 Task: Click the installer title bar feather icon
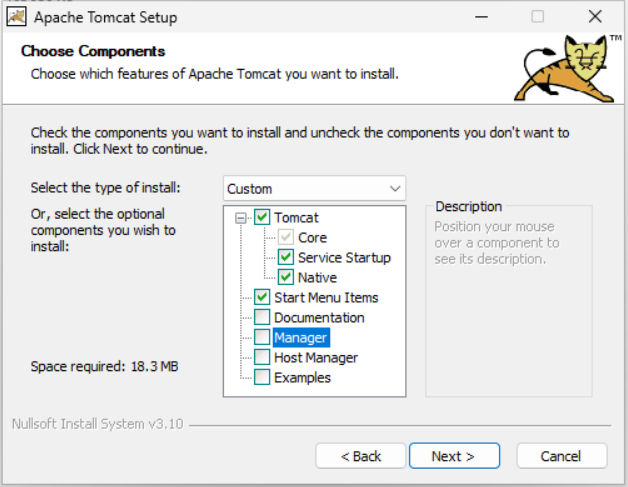click(x=15, y=16)
